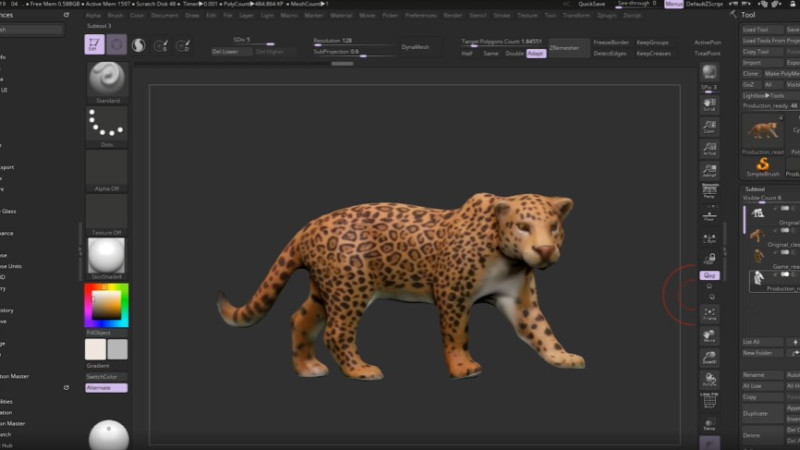Open the Standard brush thumbnail

[107, 79]
